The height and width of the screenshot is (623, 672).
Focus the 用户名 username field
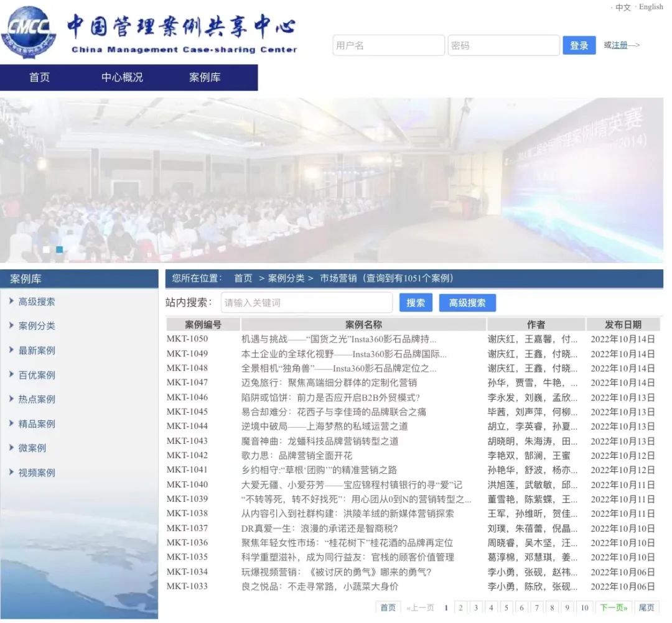click(x=389, y=45)
